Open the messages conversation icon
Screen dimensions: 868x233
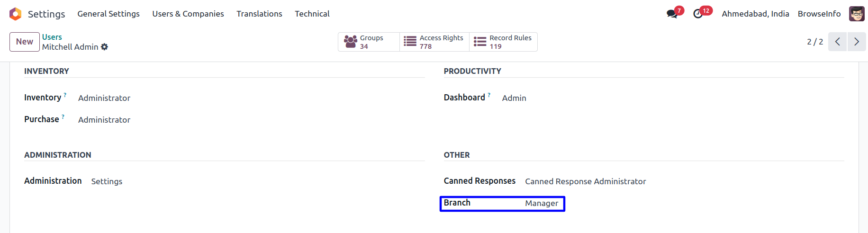pos(672,14)
